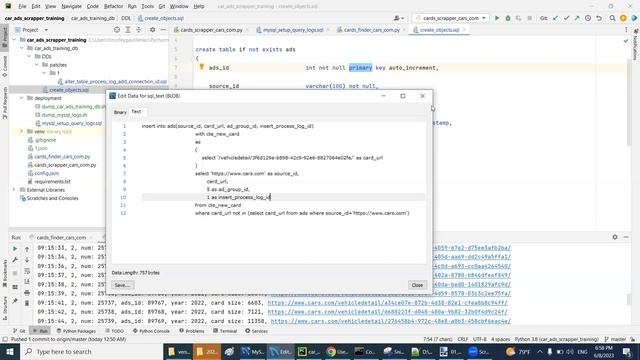
Task: Open the TODO tool window
Action: pyautogui.click(x=114, y=331)
